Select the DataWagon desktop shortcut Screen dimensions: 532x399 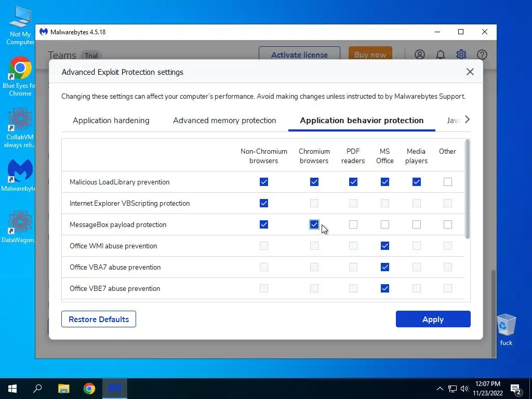19,227
